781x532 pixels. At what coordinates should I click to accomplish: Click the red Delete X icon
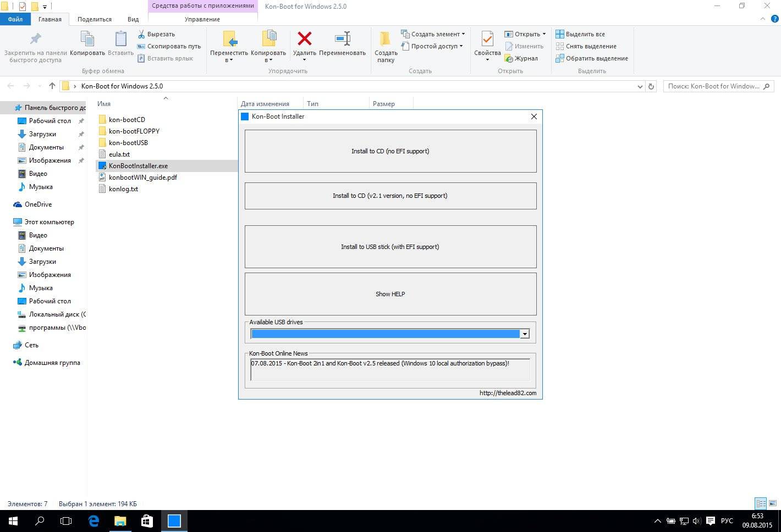pyautogui.click(x=304, y=38)
